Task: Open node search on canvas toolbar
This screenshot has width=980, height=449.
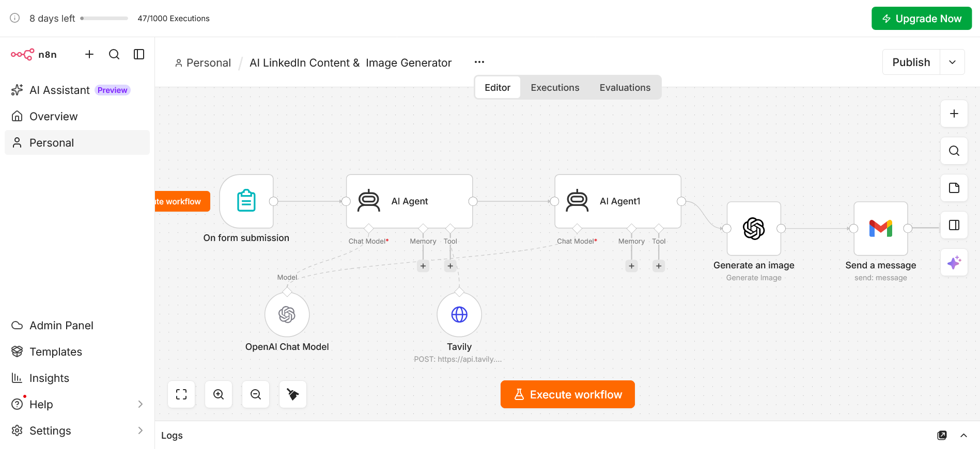Action: 954,151
